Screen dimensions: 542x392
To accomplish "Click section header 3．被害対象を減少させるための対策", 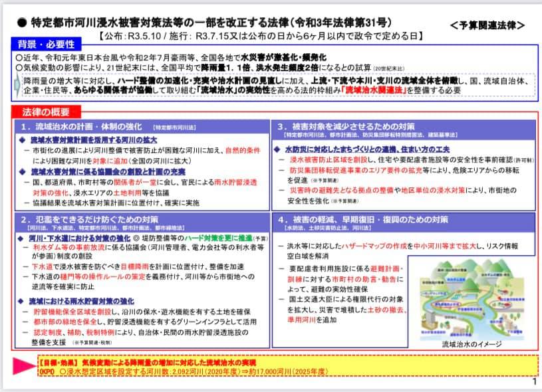I will pos(346,126).
